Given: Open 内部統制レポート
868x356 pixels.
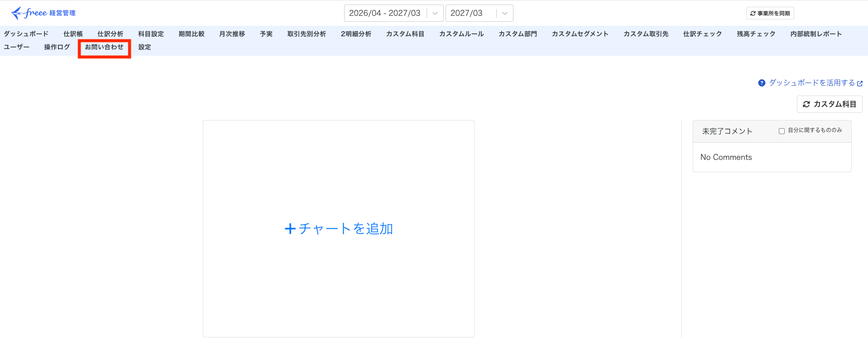Looking at the screenshot, I should pyautogui.click(x=816, y=34).
